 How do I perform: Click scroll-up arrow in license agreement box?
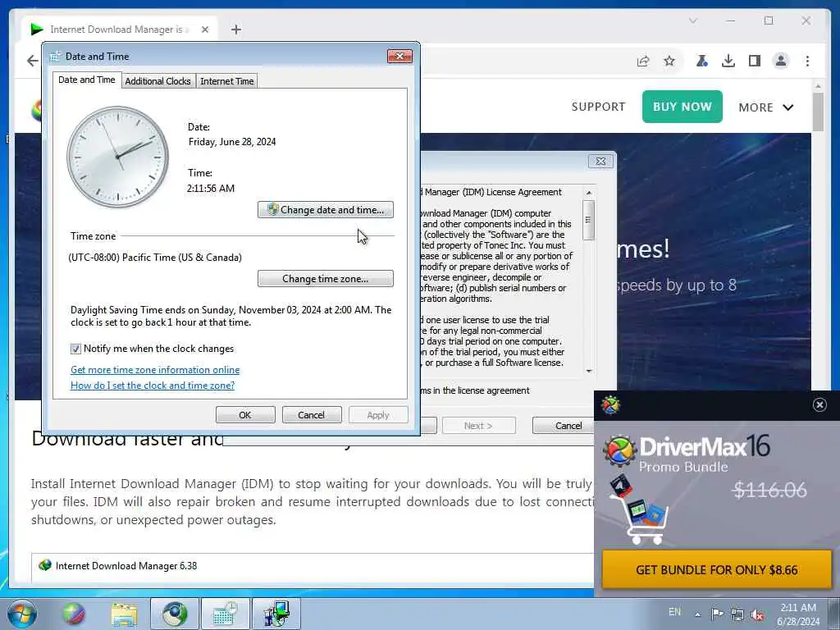pos(589,193)
